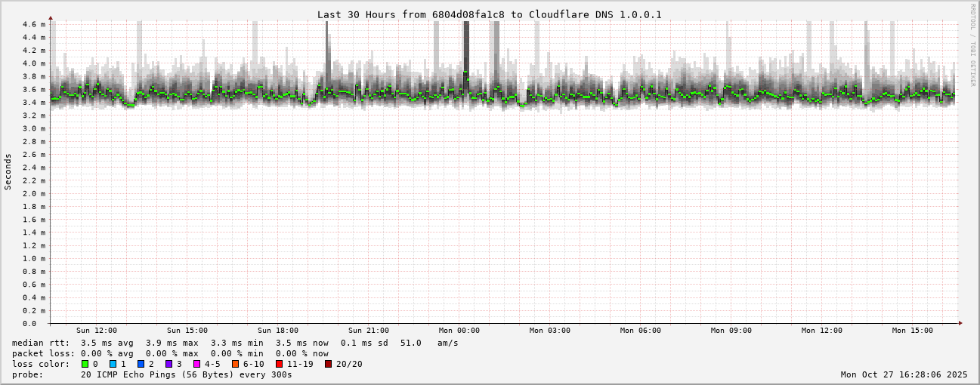Click the graph title mentioning Cloudflare DNS
Image resolution: width=980 pixels, height=385 pixels.
[489, 14]
